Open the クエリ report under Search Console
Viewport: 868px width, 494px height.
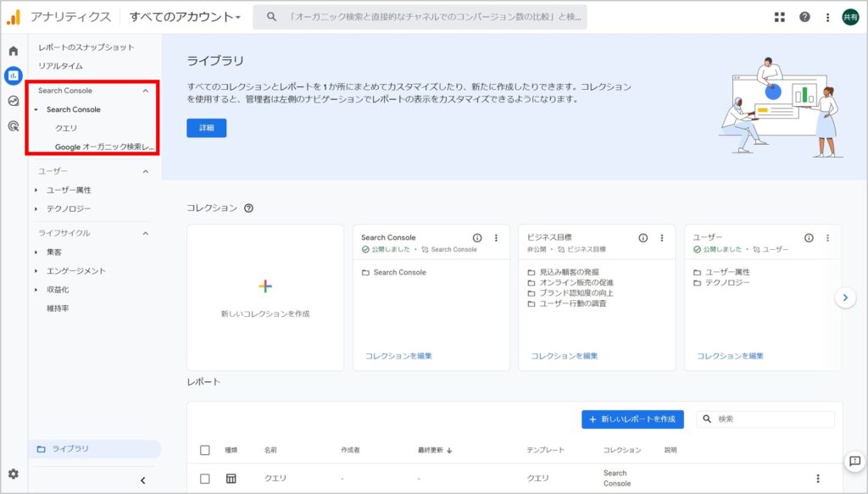click(x=66, y=128)
